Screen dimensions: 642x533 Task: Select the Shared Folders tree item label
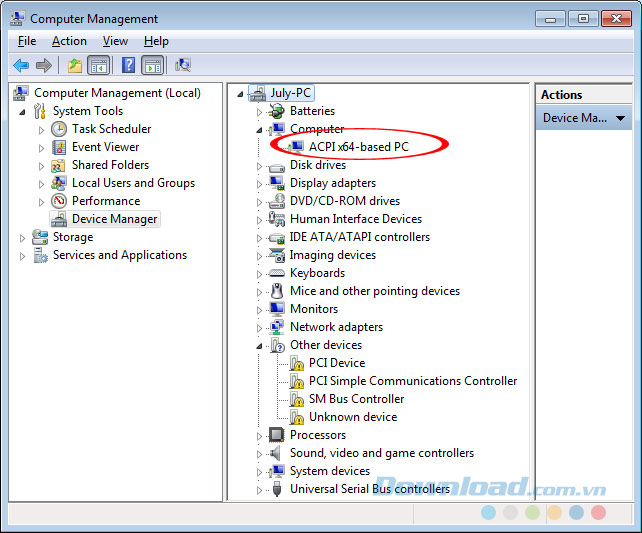111,165
